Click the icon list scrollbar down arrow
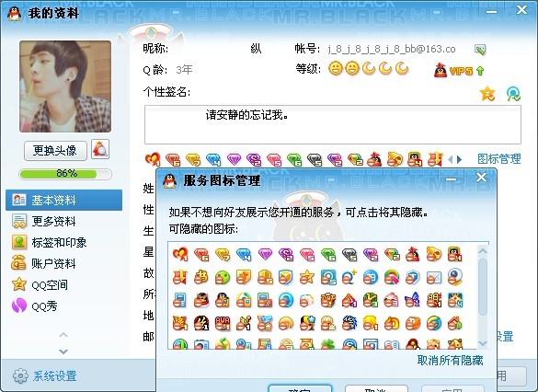Screen dimensions: 538x392 click(x=483, y=343)
